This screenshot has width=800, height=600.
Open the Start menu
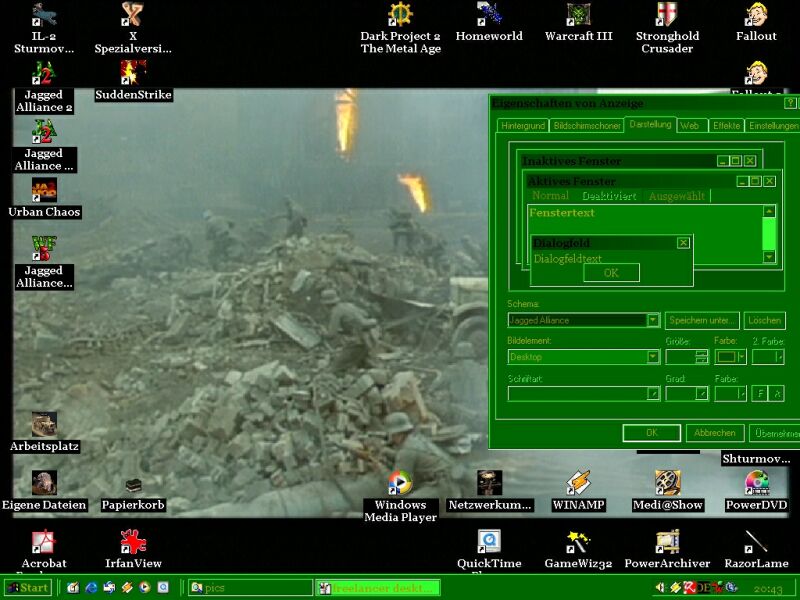tap(28, 588)
